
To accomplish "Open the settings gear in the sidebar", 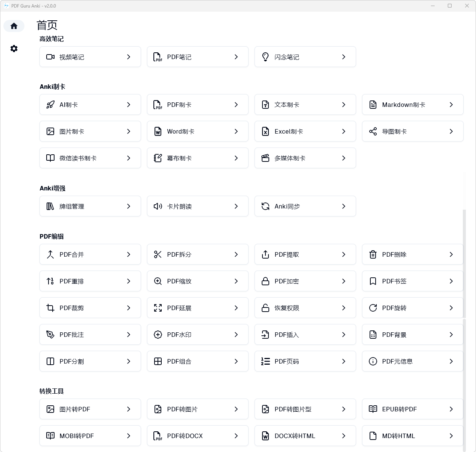I will click(x=14, y=49).
